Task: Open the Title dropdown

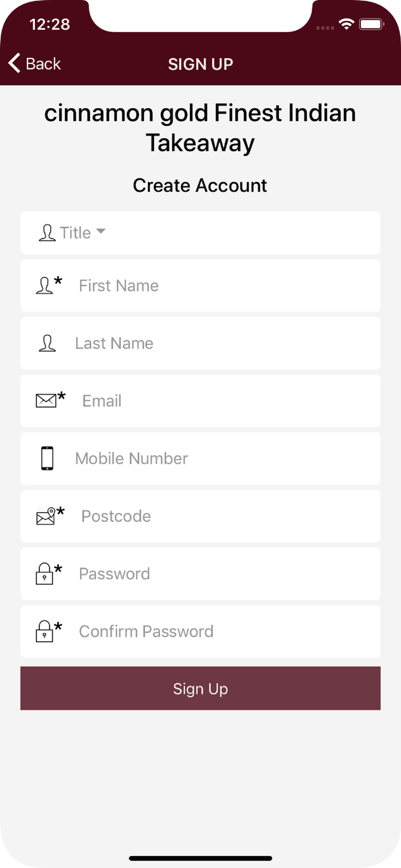Action: [x=200, y=233]
